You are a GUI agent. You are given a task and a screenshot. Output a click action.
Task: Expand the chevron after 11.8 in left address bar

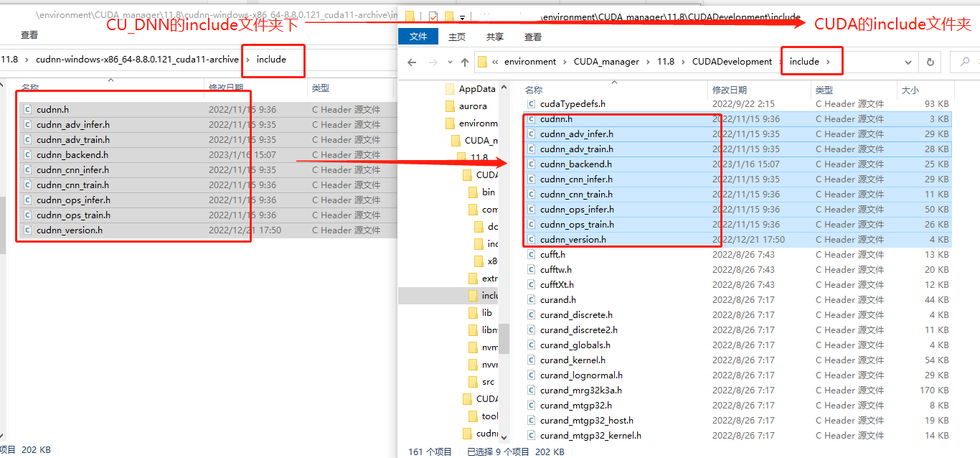(27, 60)
